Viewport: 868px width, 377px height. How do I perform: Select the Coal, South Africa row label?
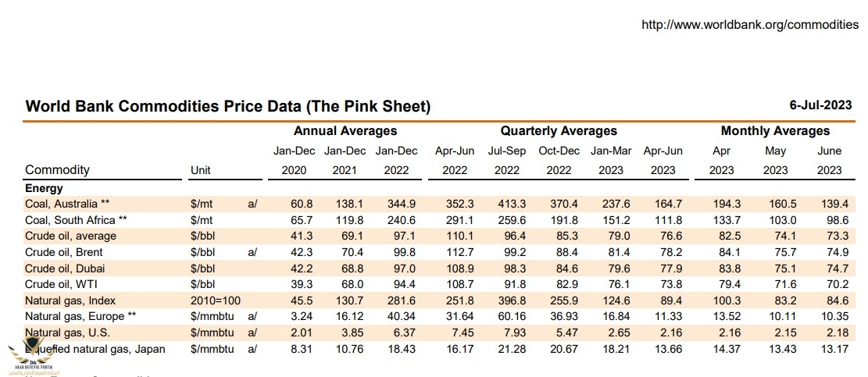click(x=77, y=219)
